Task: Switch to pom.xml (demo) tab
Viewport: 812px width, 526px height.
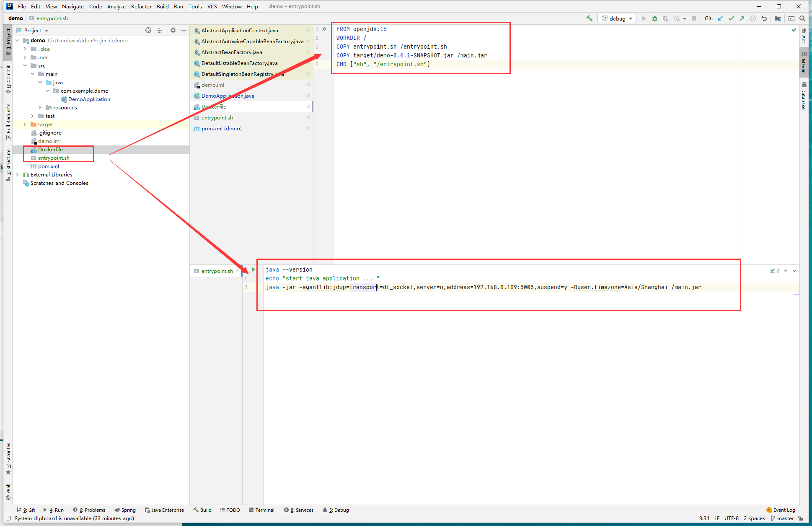Action: tap(221, 129)
